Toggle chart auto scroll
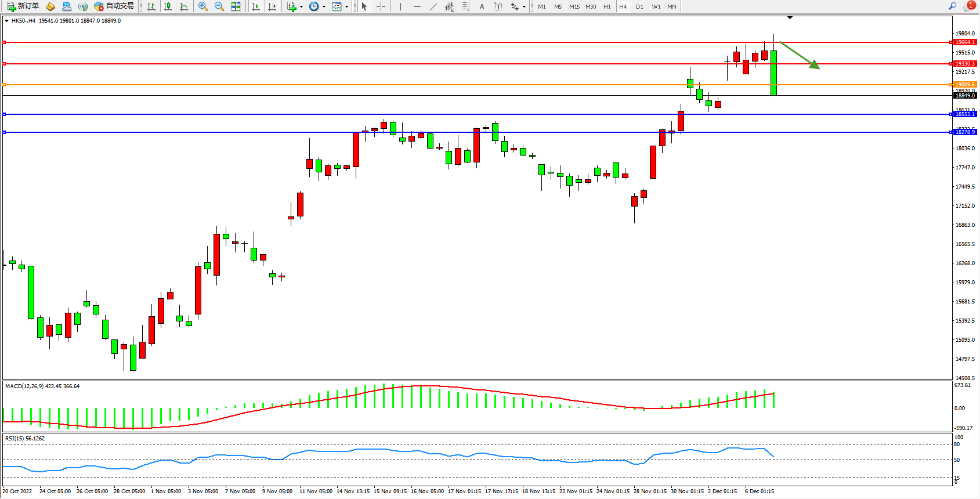This screenshot has height=499, width=980. (255, 6)
